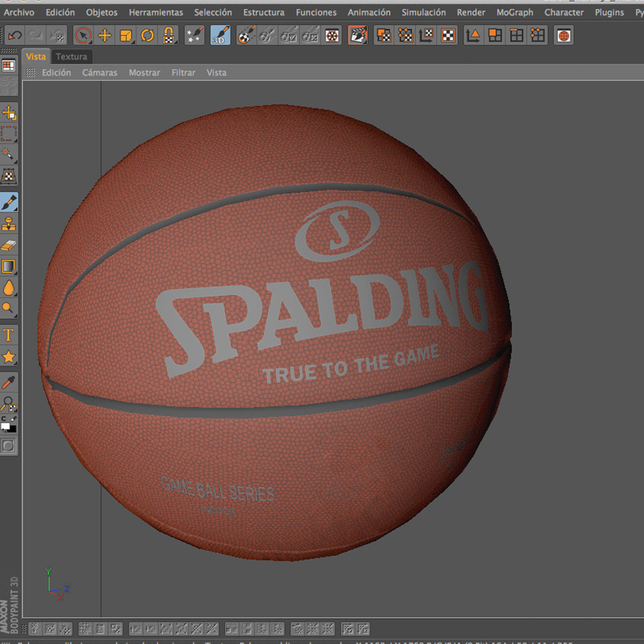Open the viewport Edición menu
644x644 pixels.
(x=56, y=72)
